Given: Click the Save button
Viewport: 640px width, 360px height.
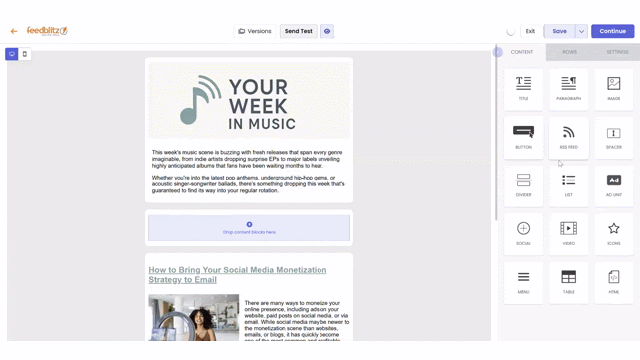Looking at the screenshot, I should pyautogui.click(x=559, y=31).
